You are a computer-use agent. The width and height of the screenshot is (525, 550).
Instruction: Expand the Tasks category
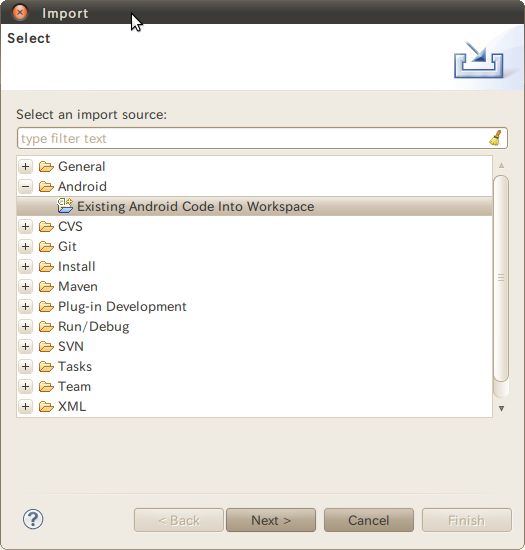[x=25, y=366]
